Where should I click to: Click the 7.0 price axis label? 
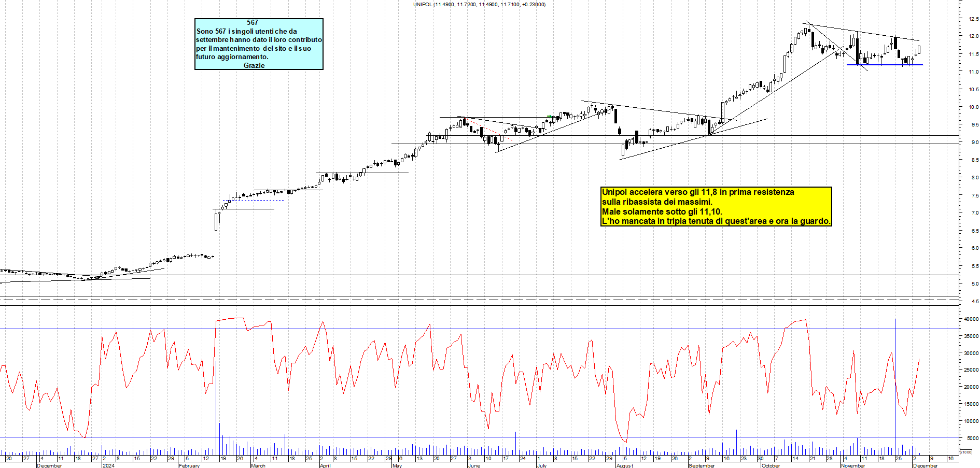(x=975, y=213)
